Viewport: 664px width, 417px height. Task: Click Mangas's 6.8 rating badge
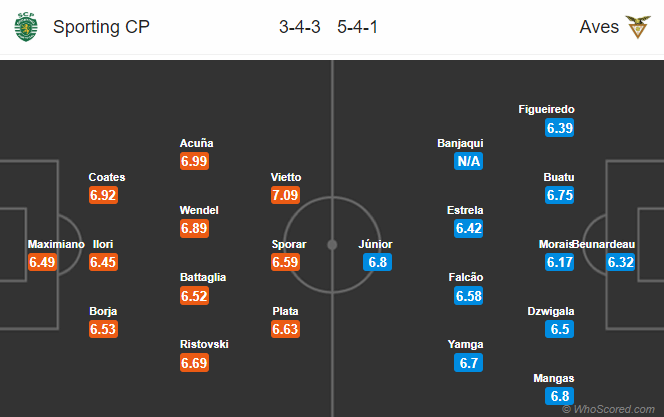click(x=560, y=396)
